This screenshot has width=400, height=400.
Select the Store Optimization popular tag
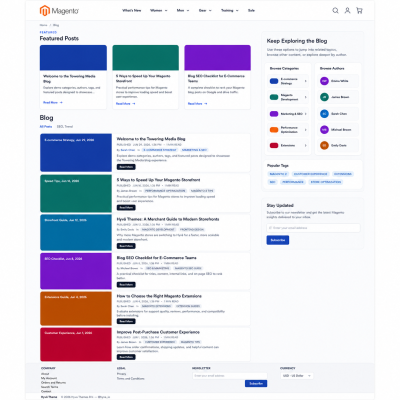click(326, 182)
